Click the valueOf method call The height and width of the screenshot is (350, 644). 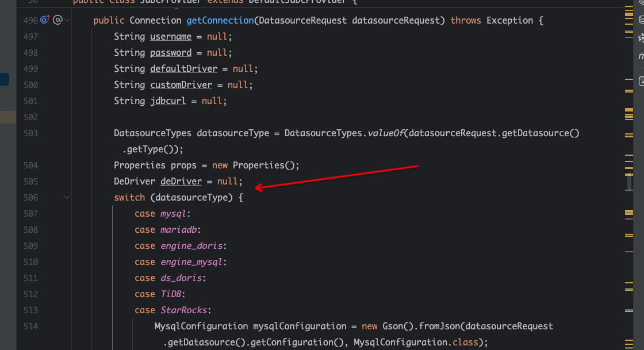pos(388,133)
